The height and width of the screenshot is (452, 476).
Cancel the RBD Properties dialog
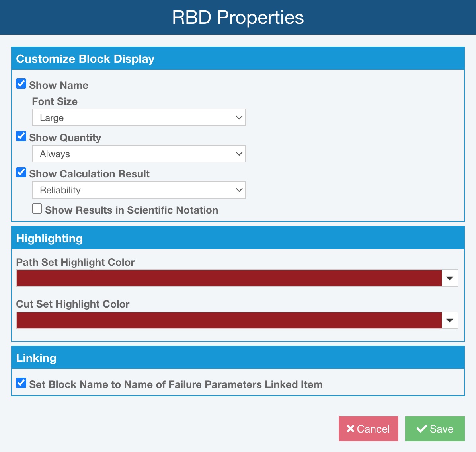pos(368,429)
